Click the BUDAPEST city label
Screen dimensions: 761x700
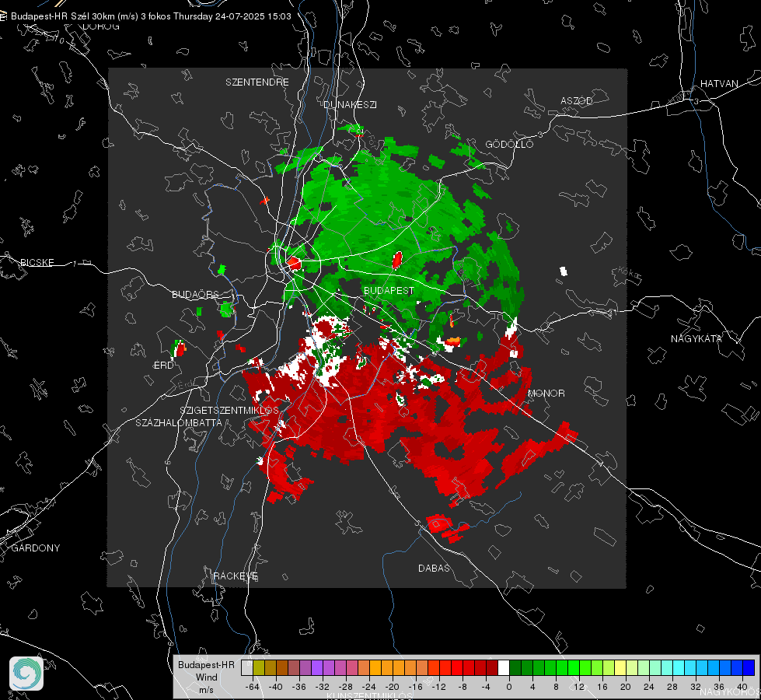(x=389, y=290)
